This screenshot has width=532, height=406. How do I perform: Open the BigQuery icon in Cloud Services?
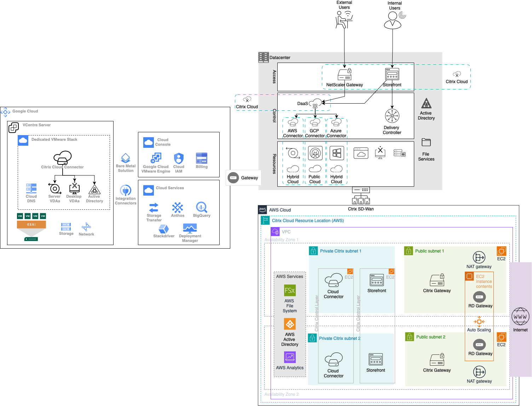[201, 208]
